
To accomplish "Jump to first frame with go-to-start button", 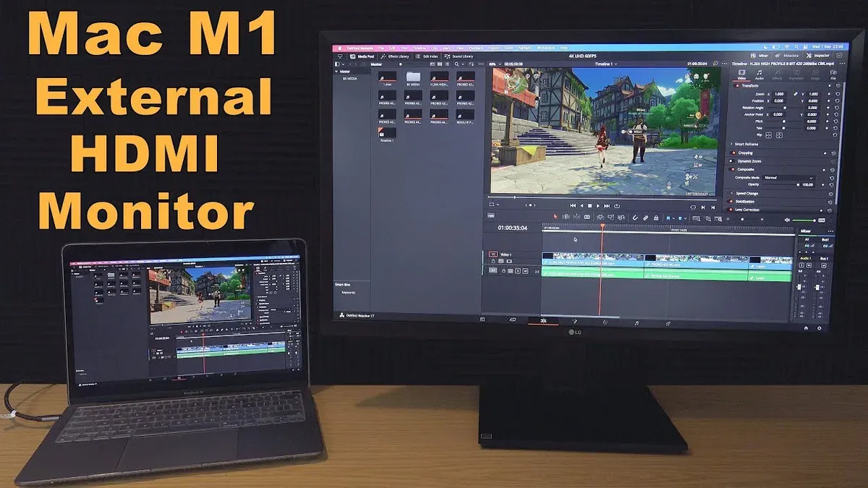I will [x=573, y=205].
